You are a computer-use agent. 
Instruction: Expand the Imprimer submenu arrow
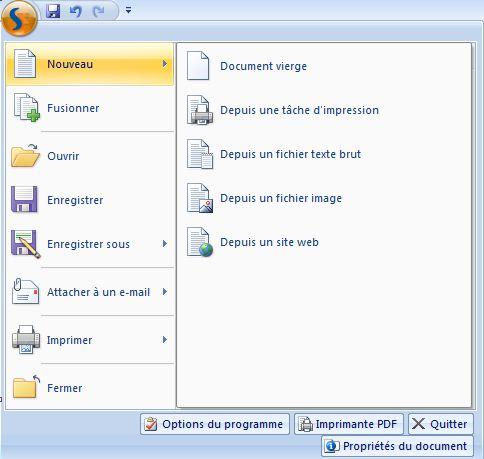tap(164, 340)
